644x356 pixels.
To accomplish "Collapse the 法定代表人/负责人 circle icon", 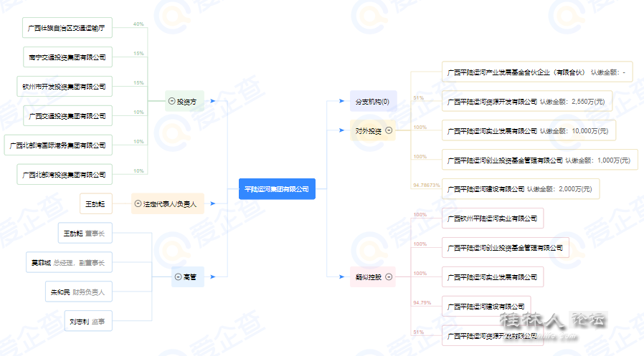I will (x=138, y=204).
